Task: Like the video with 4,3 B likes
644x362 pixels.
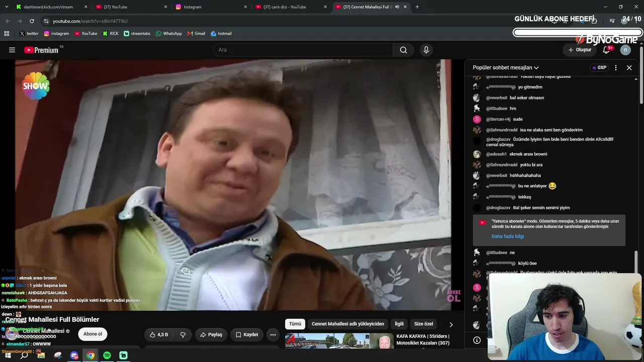Action: [158, 334]
